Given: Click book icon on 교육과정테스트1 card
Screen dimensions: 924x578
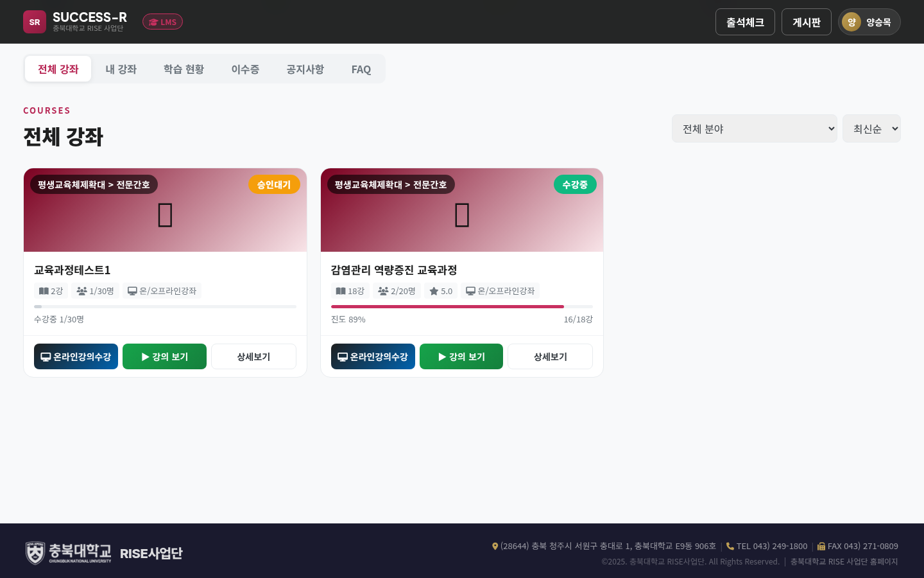Looking at the screenshot, I should click(44, 291).
